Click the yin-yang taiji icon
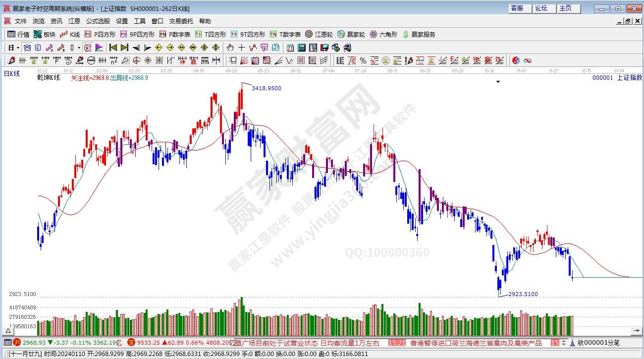The image size is (644, 359). [516, 60]
